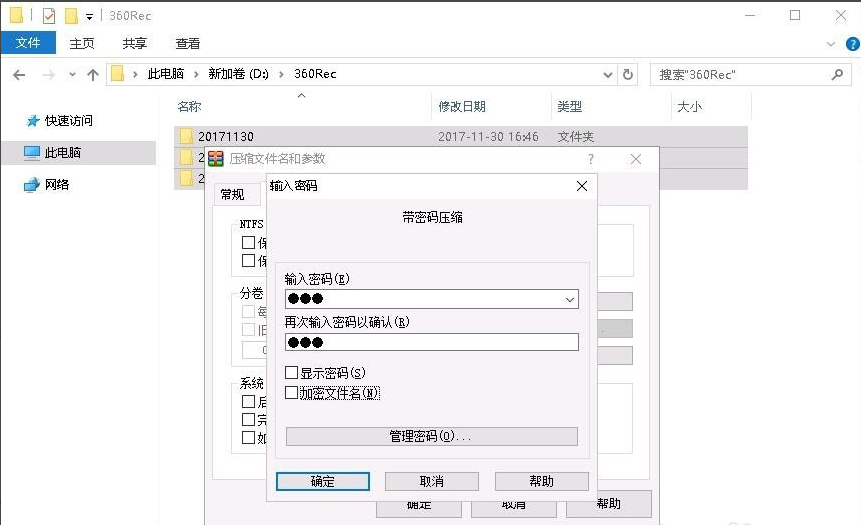
Task: Sort by the 大小 column header
Action: point(689,107)
